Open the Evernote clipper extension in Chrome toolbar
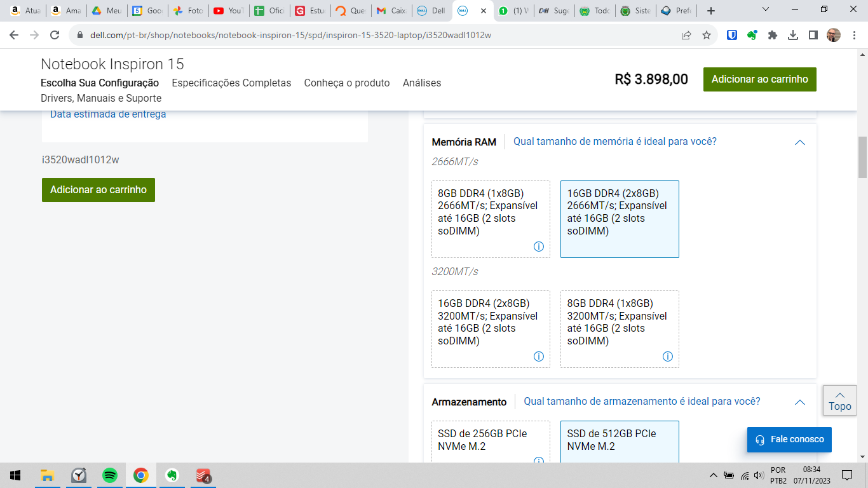 pos(752,35)
